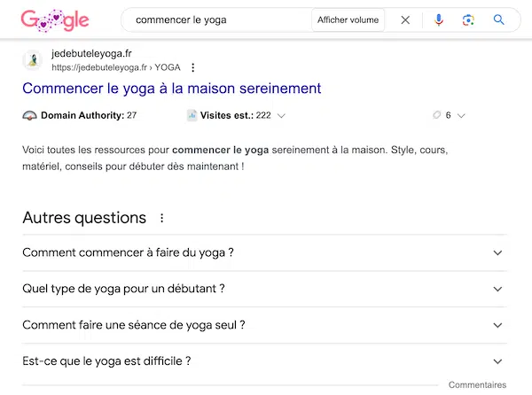Click the Google logo

click(x=55, y=19)
